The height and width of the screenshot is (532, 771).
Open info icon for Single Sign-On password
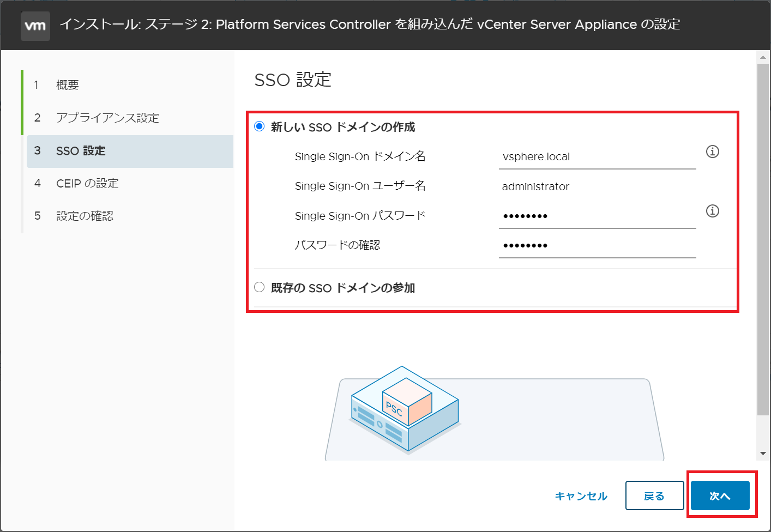[x=713, y=211]
